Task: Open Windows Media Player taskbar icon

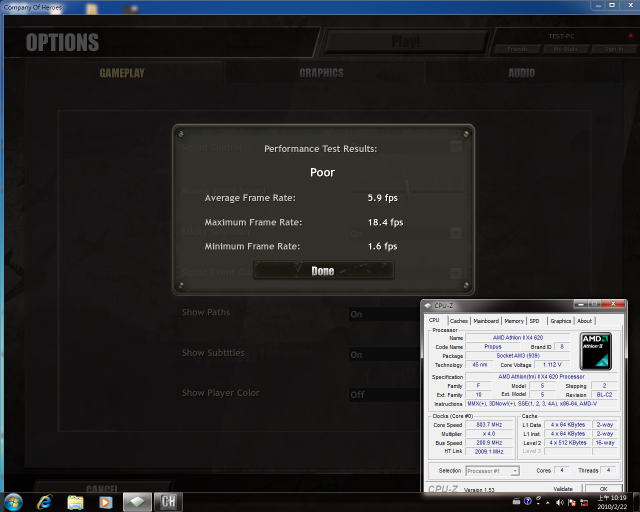Action: point(105,502)
